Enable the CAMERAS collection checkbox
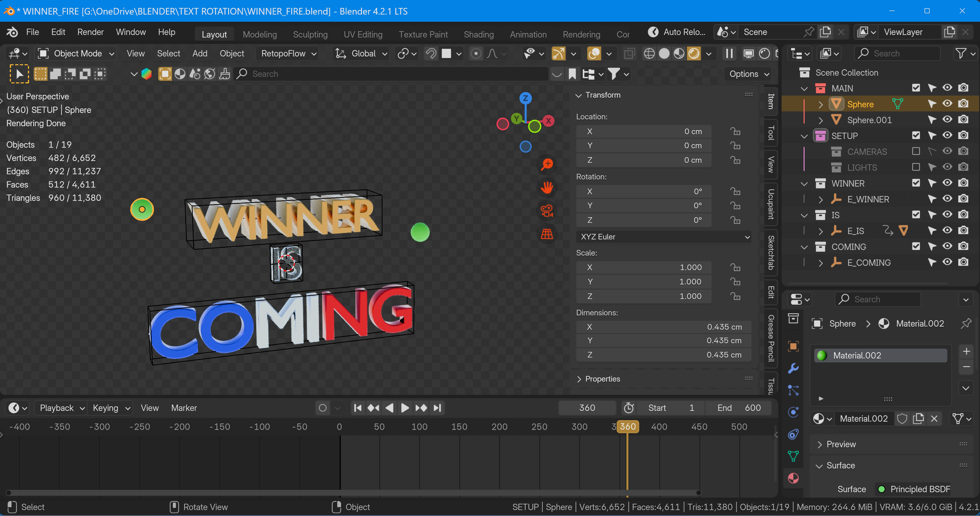 (916, 151)
